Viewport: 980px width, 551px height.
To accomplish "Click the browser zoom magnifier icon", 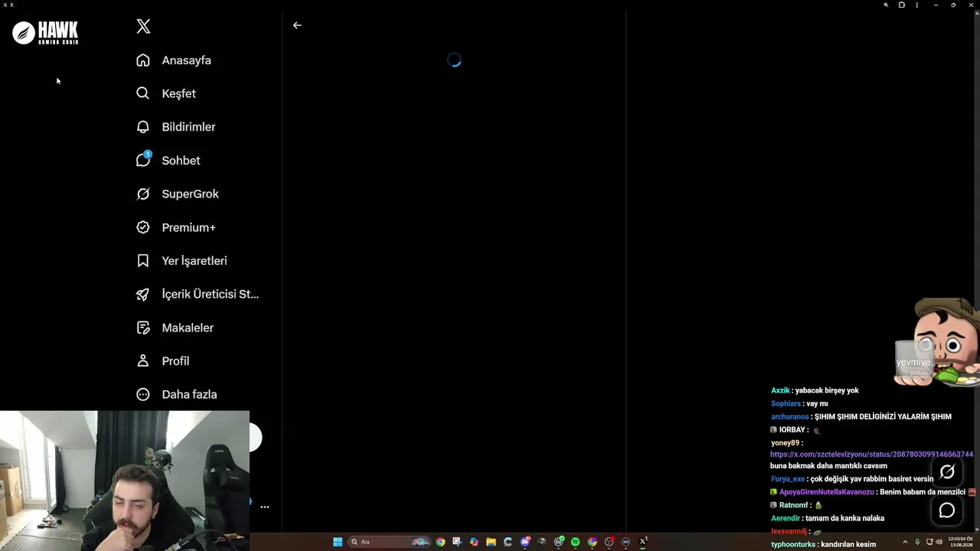I will click(x=886, y=5).
